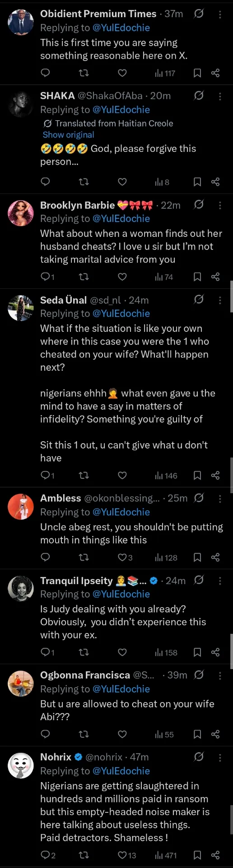Open Grok icon on Ogbonna Francisca's tweet

[x=199, y=675]
